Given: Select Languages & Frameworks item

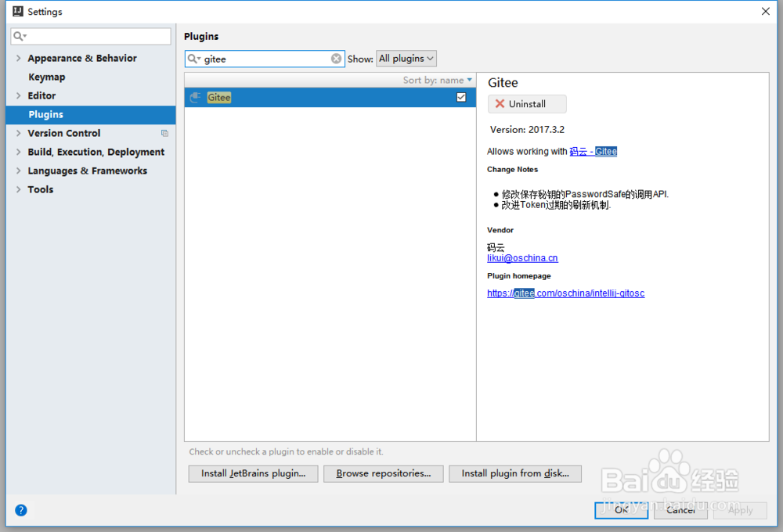Looking at the screenshot, I should (x=88, y=171).
